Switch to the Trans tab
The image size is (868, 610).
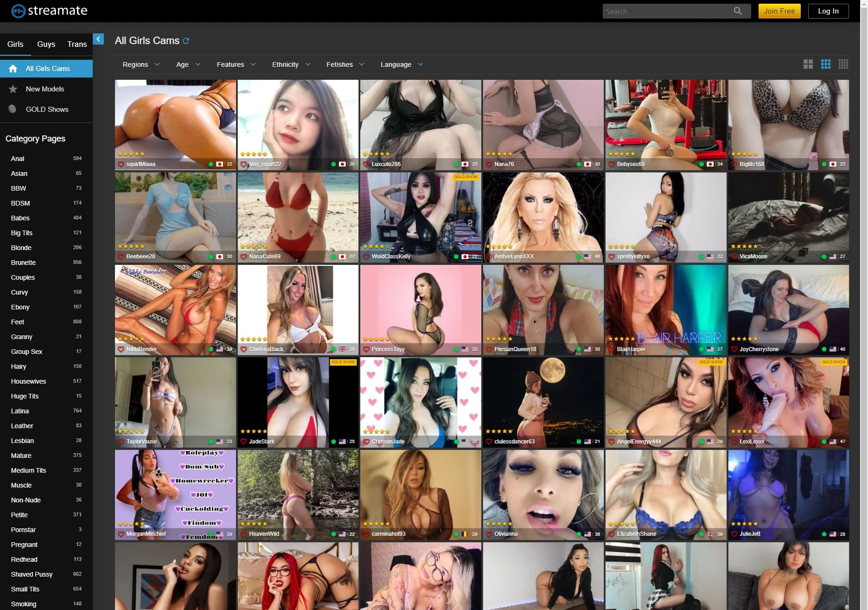pos(77,44)
